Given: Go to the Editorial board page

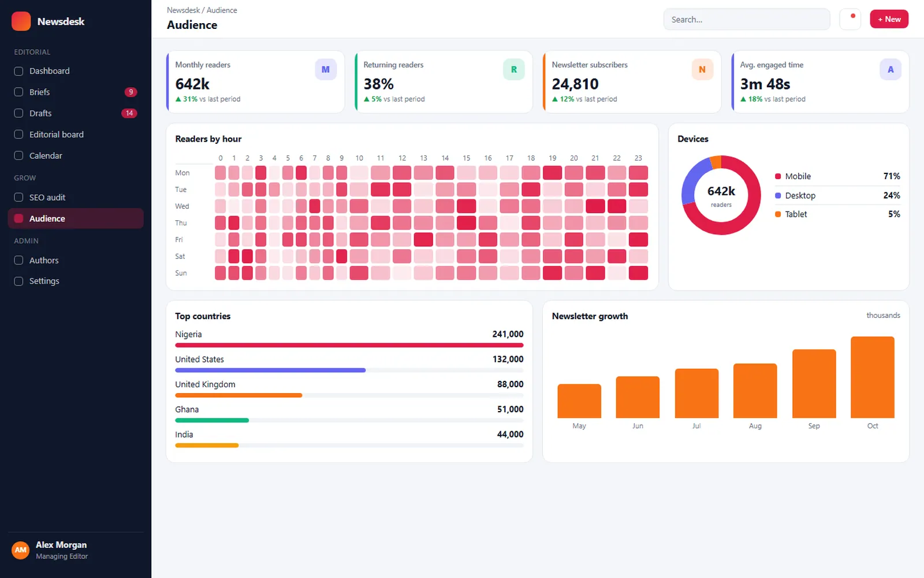Looking at the screenshot, I should [x=76, y=134].
